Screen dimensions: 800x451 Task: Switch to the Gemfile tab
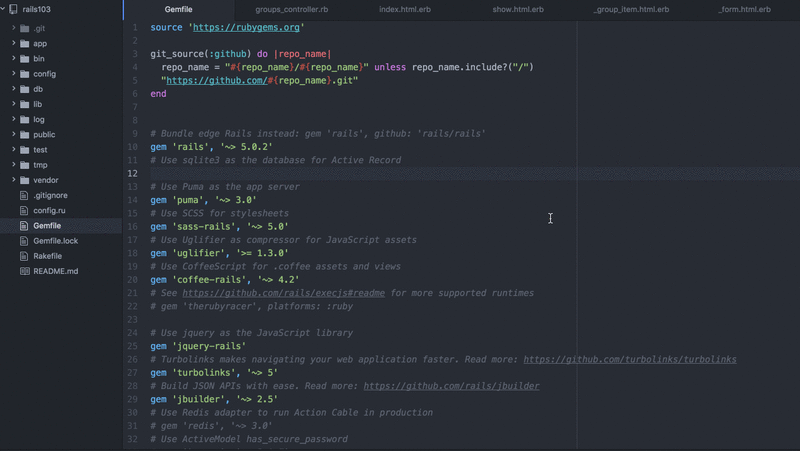pos(179,9)
